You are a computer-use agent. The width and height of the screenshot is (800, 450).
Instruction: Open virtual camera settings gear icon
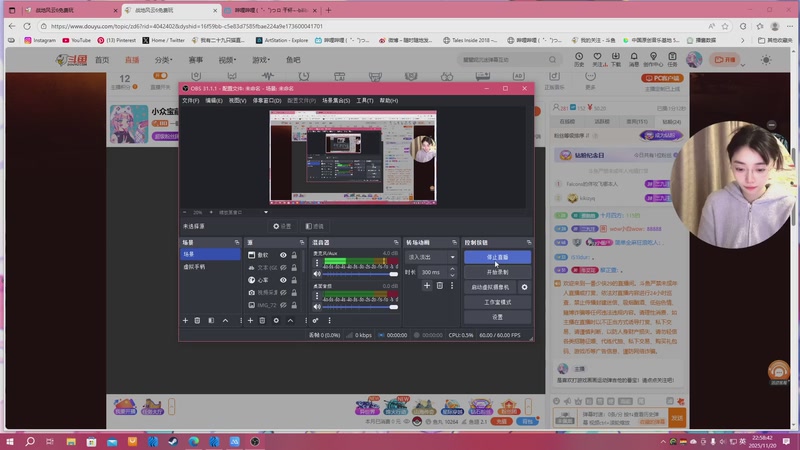coord(524,287)
